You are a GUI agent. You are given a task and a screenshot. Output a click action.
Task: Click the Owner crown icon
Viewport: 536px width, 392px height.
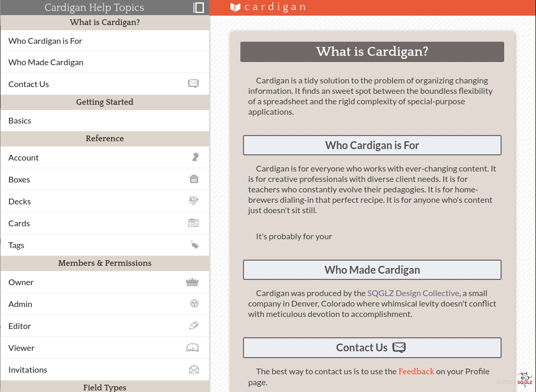[192, 282]
